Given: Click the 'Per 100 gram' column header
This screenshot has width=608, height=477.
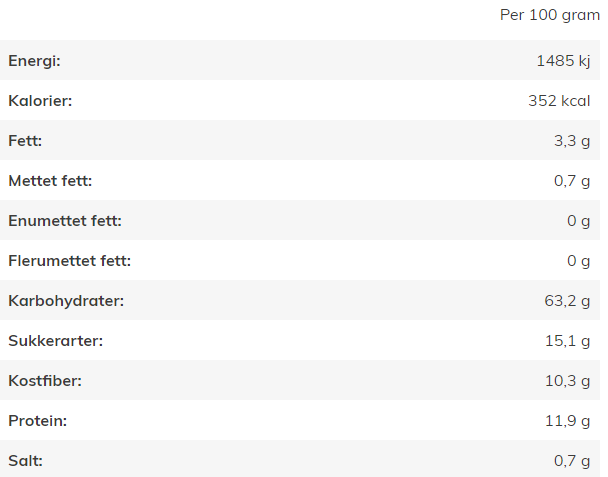Looking at the screenshot, I should (549, 16).
